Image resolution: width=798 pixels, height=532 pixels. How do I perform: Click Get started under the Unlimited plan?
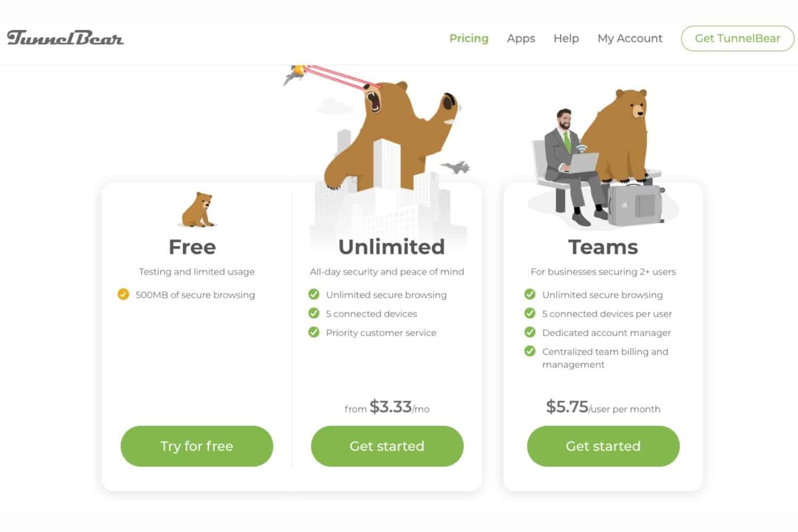[387, 446]
